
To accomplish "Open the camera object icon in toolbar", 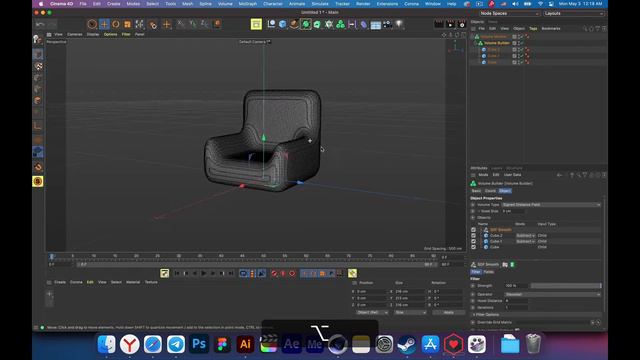I will pyautogui.click(x=387, y=24).
